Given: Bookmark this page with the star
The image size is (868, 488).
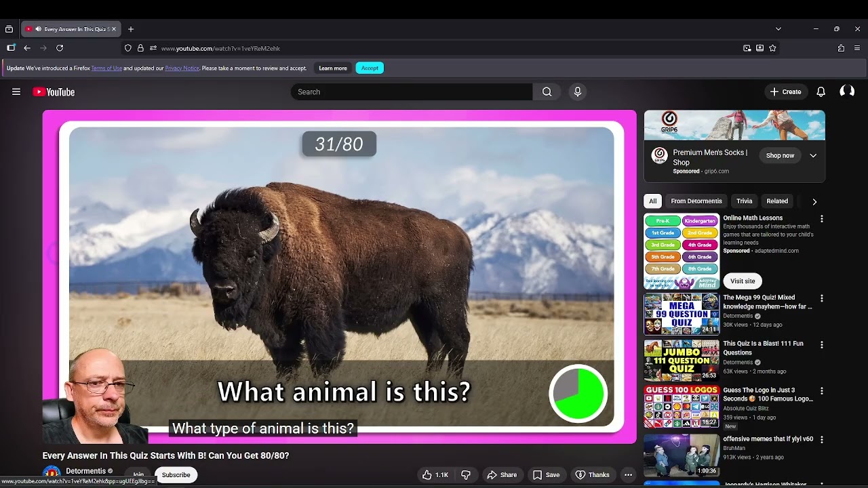Looking at the screenshot, I should click(x=772, y=48).
